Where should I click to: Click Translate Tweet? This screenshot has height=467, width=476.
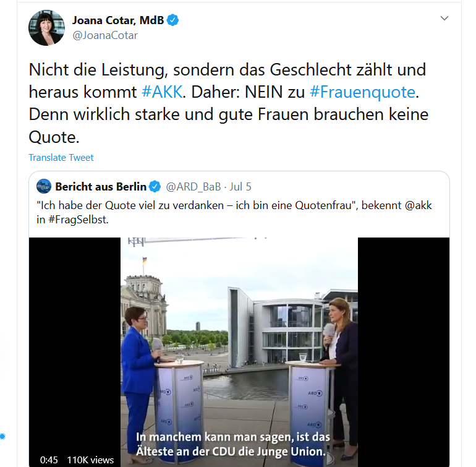(x=61, y=157)
